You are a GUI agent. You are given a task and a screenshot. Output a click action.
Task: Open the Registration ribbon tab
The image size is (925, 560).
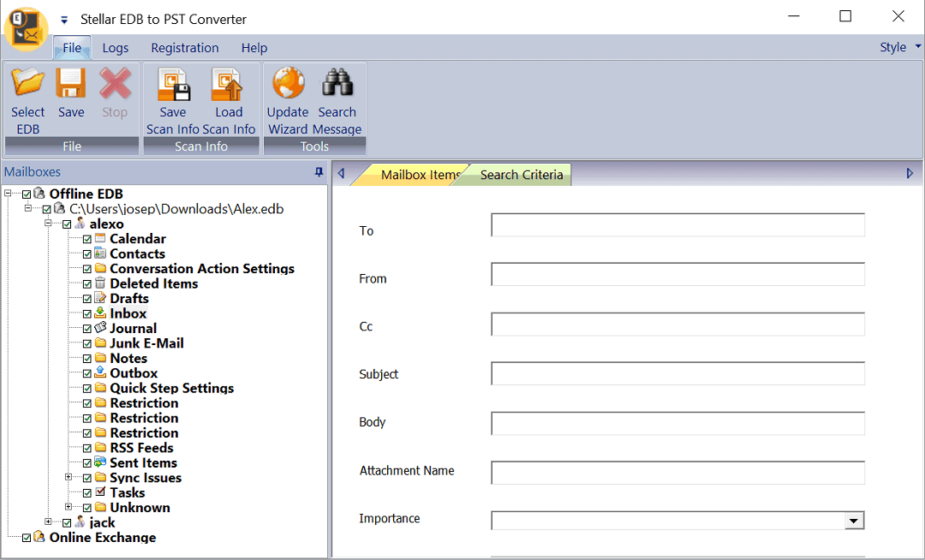coord(185,48)
